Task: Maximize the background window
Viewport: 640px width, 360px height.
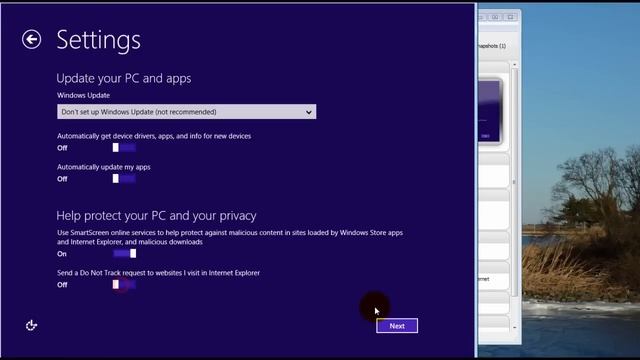Action: pos(495,17)
